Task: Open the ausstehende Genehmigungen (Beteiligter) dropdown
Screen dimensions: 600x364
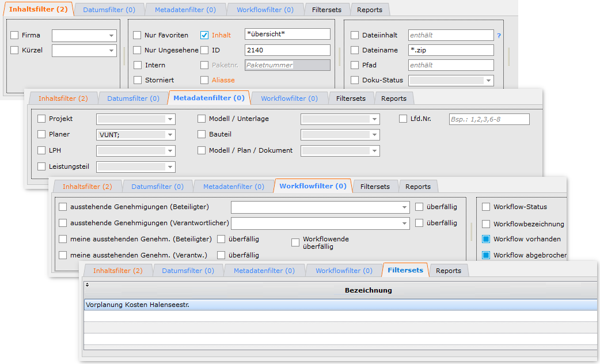Action: [x=320, y=207]
